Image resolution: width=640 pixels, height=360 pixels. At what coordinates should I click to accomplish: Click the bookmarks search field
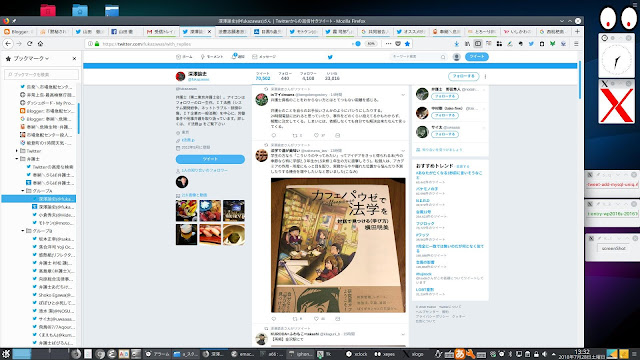pos(41,74)
